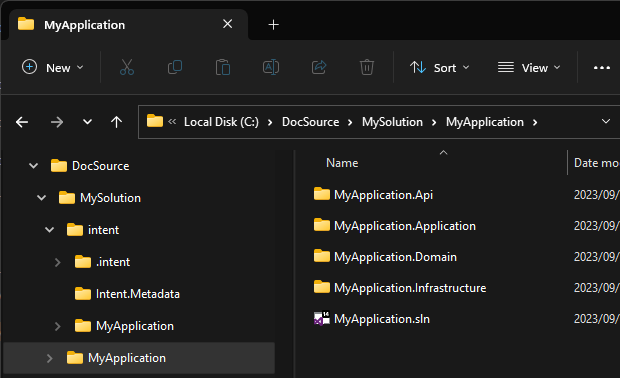
Task: Open chevron after Local Disk (C:)
Action: point(270,123)
